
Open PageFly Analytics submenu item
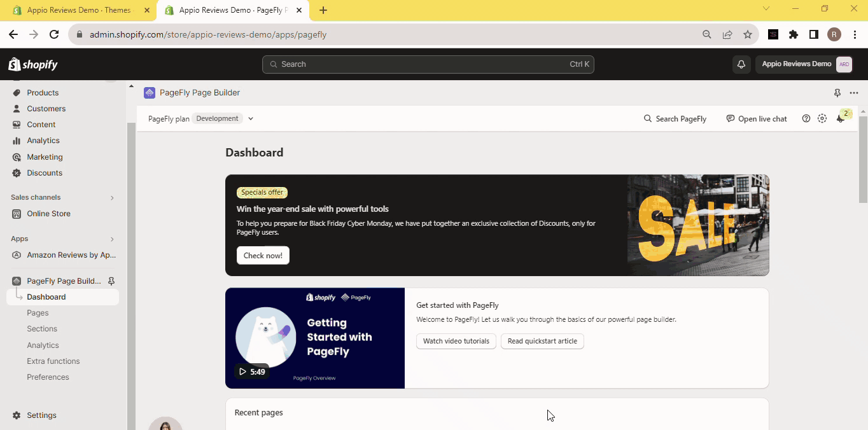[x=43, y=345]
